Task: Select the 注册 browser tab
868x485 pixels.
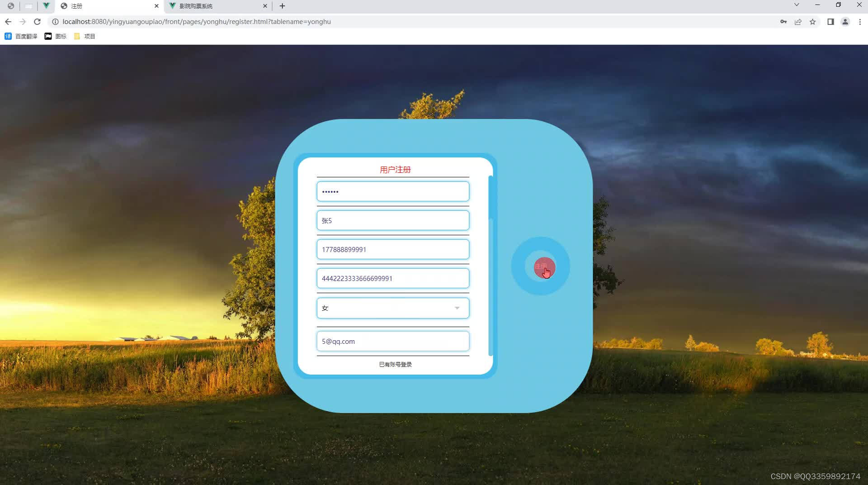Action: 108,6
